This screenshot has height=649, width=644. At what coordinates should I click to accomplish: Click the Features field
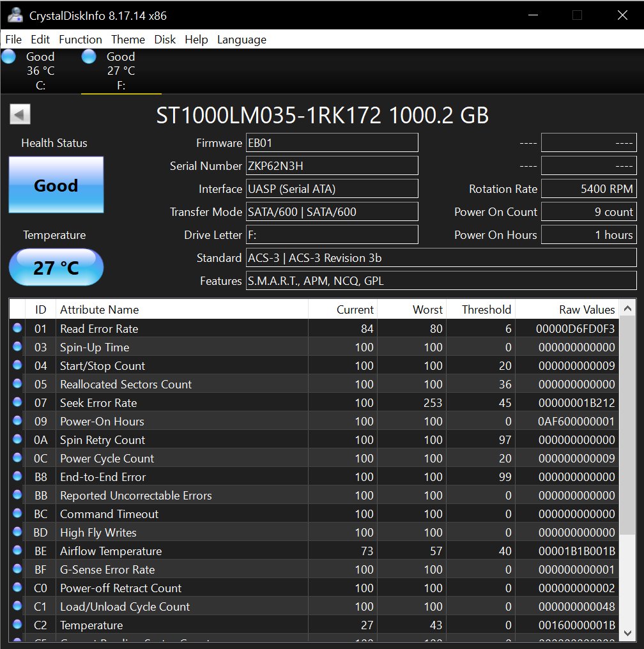[441, 280]
